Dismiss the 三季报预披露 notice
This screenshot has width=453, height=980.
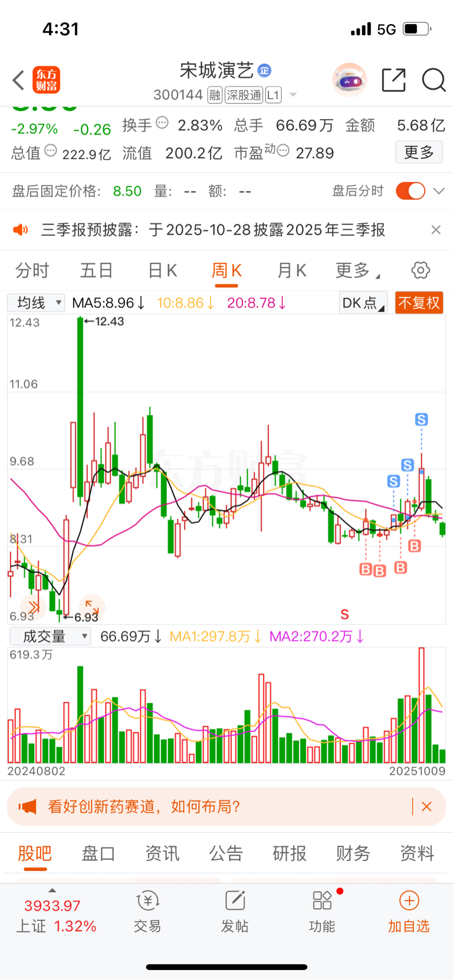[x=436, y=230]
